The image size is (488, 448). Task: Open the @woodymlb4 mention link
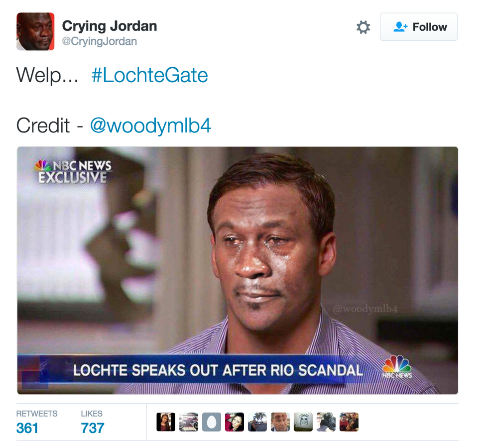click(150, 125)
